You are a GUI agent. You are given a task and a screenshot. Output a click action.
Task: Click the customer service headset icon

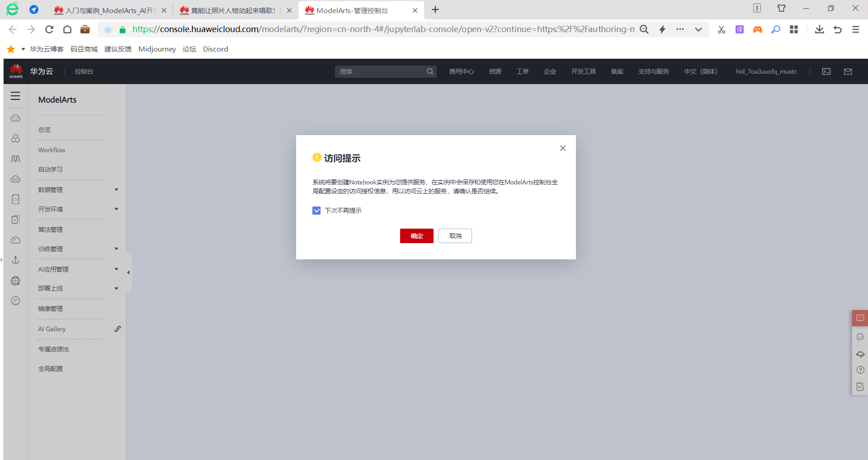[x=860, y=354]
